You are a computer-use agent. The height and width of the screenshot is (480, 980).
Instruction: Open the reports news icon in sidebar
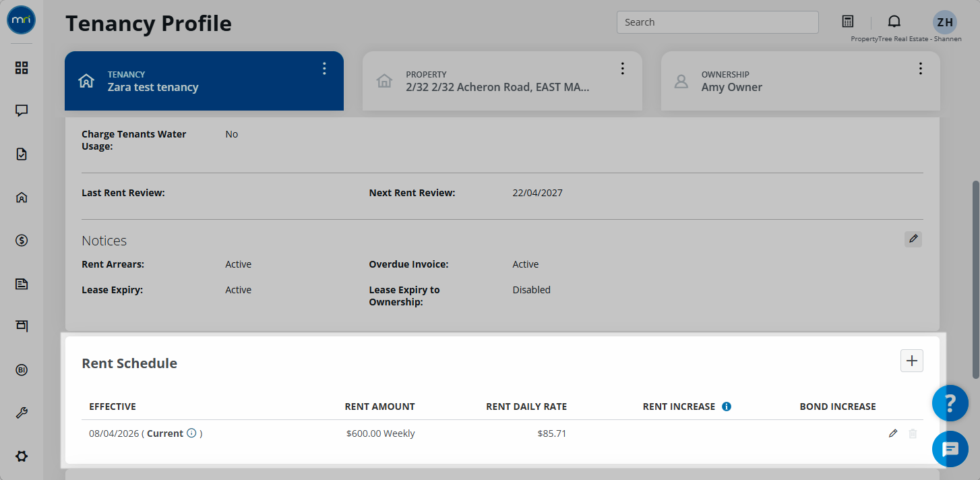tap(22, 283)
